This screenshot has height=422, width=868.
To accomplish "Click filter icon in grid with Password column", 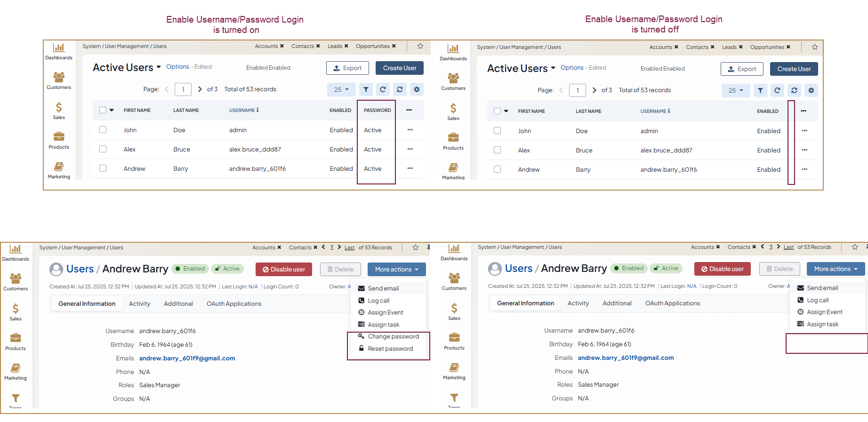I will [x=366, y=89].
